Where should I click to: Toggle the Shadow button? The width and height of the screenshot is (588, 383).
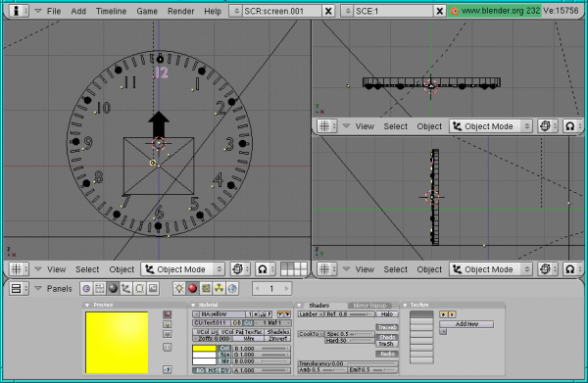[387, 337]
